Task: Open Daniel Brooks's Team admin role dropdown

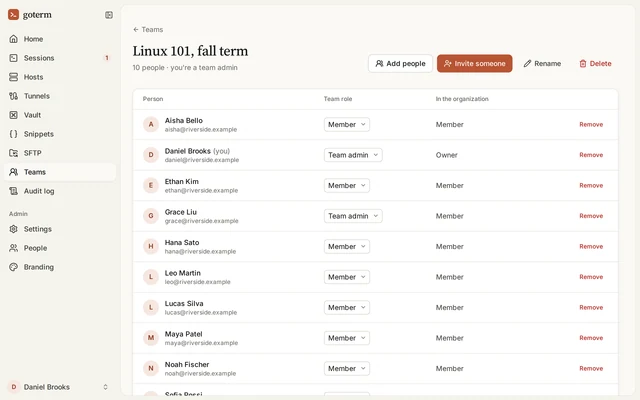Action: point(353,155)
